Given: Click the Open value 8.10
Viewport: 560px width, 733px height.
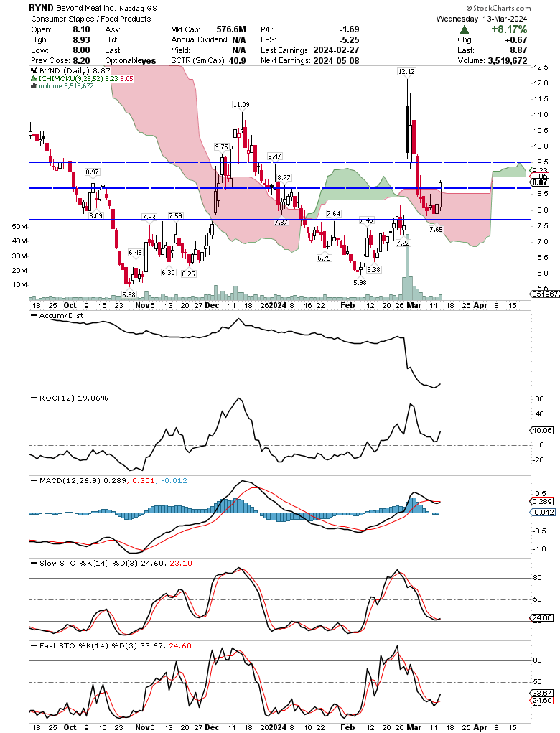Looking at the screenshot, I should point(81,29).
